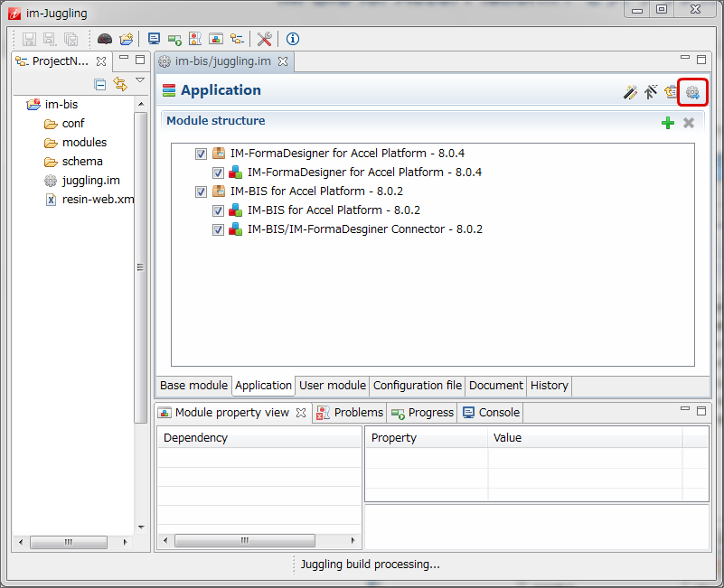724x588 pixels.
Task: Toggle Link with Editor arrows icon
Action: (x=120, y=84)
